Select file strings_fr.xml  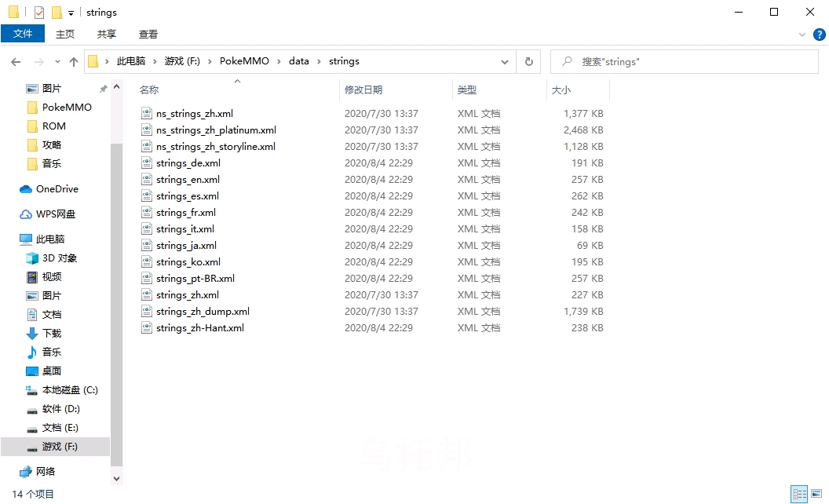[x=185, y=213]
